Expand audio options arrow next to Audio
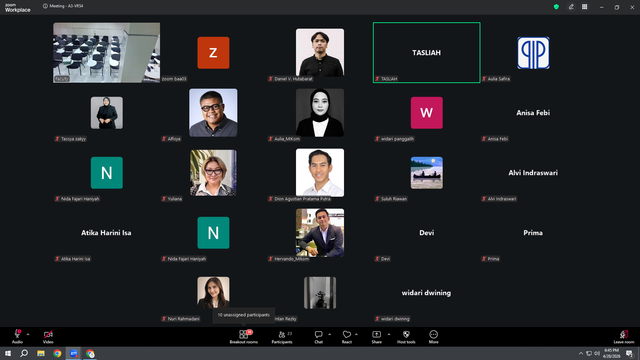 [x=28, y=334]
